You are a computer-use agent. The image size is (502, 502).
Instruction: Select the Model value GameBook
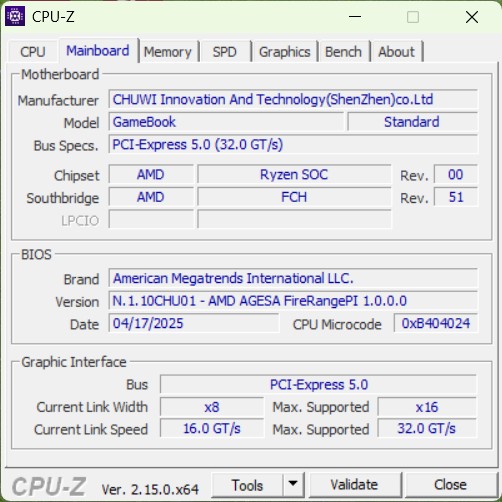226,122
